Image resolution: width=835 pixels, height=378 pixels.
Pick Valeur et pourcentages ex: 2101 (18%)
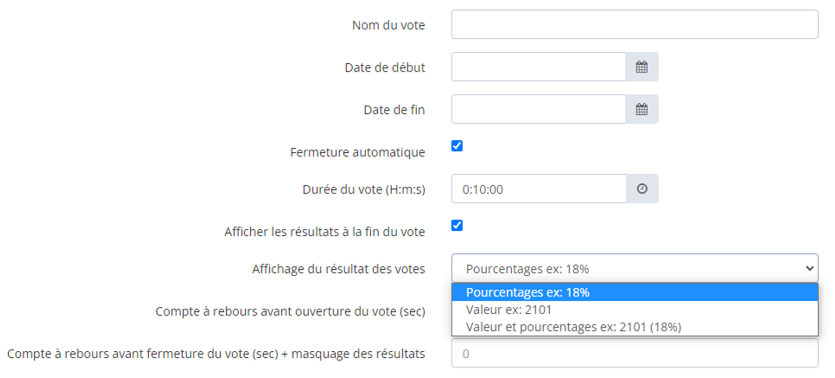(635, 327)
